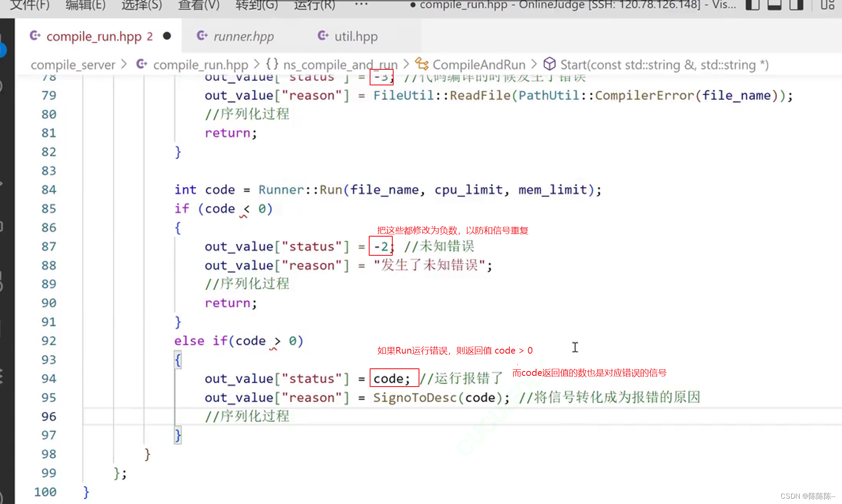
Task: Toggle bottom panel layout icon
Action: [774, 5]
